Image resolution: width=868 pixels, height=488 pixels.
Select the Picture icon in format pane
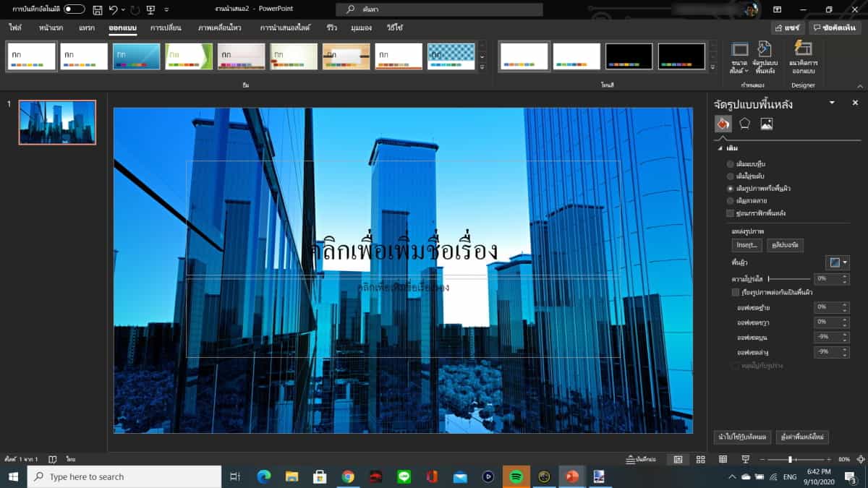767,124
